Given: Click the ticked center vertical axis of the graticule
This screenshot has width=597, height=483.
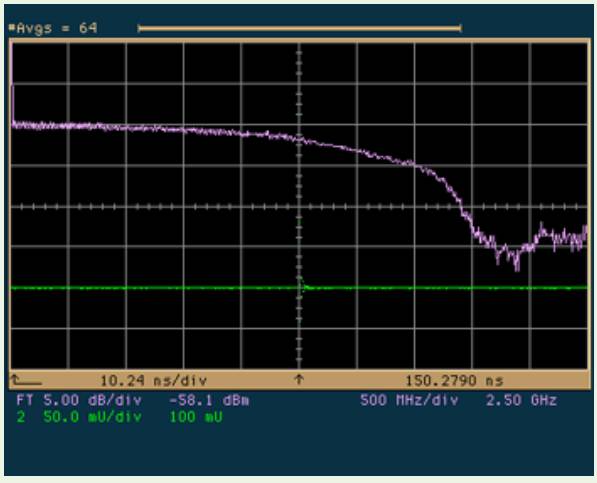Looking at the screenshot, I should point(299,206).
